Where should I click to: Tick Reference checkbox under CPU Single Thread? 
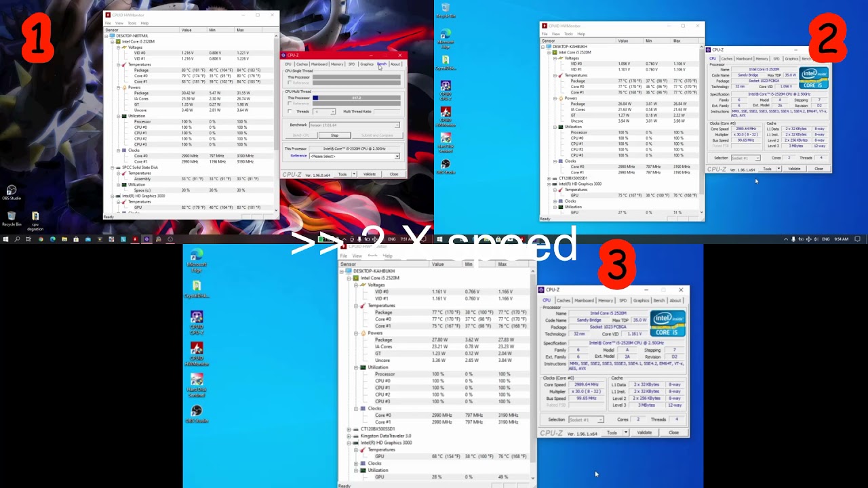290,83
